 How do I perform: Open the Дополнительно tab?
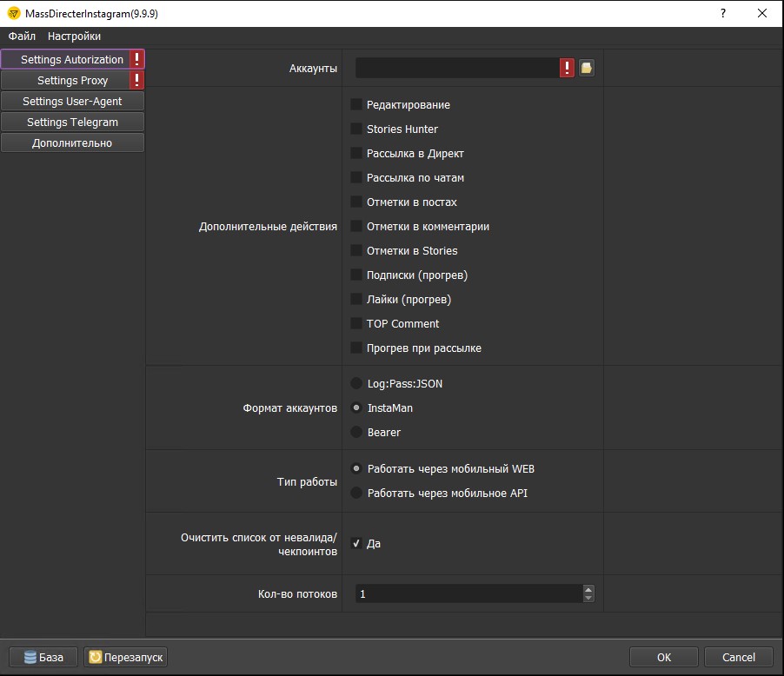(72, 143)
